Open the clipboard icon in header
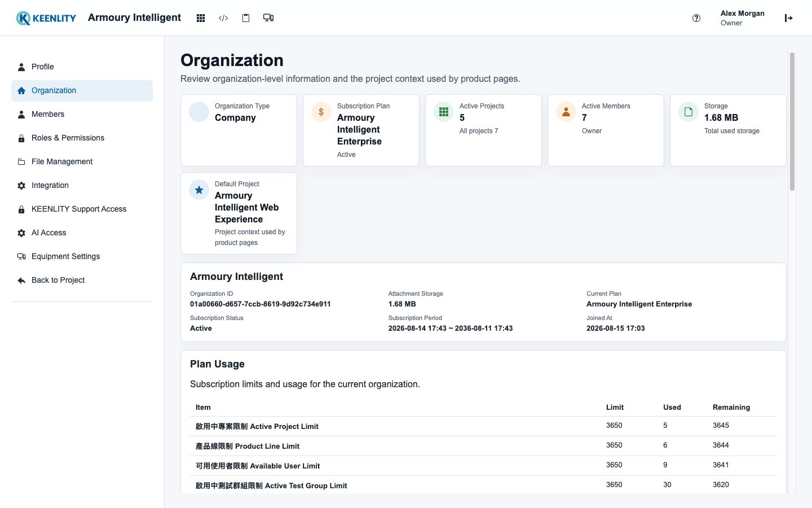The image size is (812, 508). tap(246, 18)
